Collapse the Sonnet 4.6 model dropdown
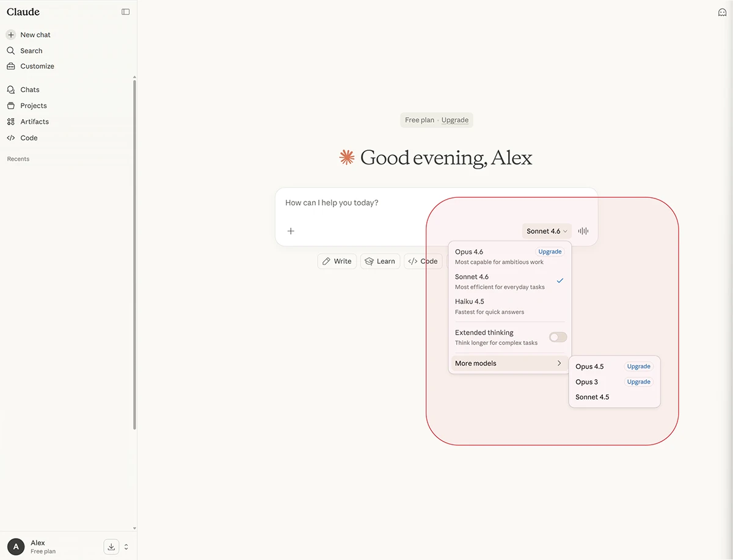The width and height of the screenshot is (733, 560). point(547,231)
